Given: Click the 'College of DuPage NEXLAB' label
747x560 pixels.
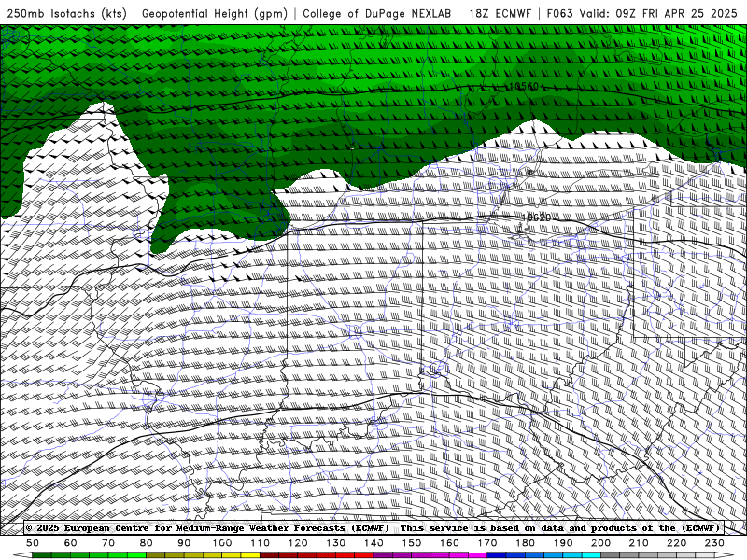Looking at the screenshot, I should [x=377, y=13].
